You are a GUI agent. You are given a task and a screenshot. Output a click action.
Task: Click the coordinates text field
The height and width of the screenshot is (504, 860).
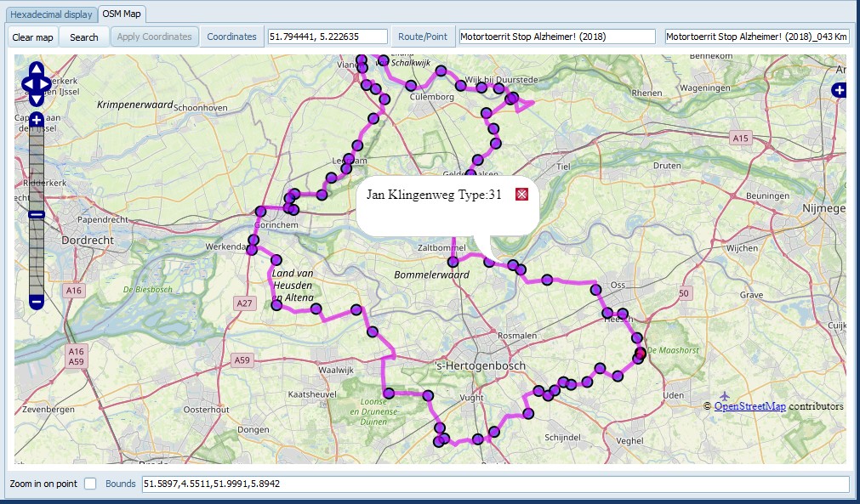tap(327, 37)
